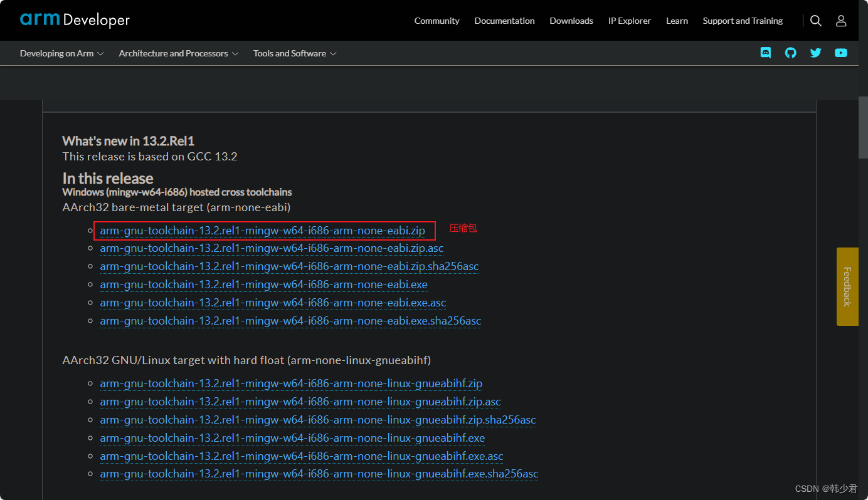Screen dimensions: 868x500
Task: Select text 'AArch32 GNU/Linux target with hard float'
Action: tap(174, 360)
